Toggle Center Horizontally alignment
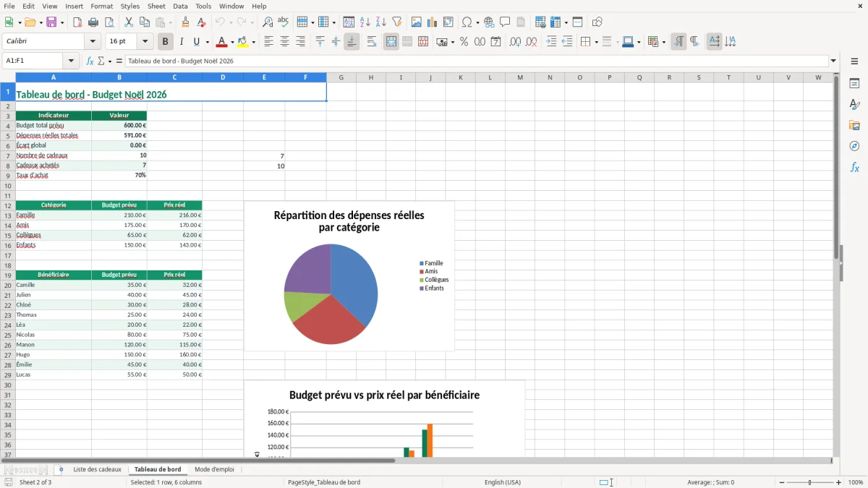This screenshot has height=488, width=868. point(285,42)
